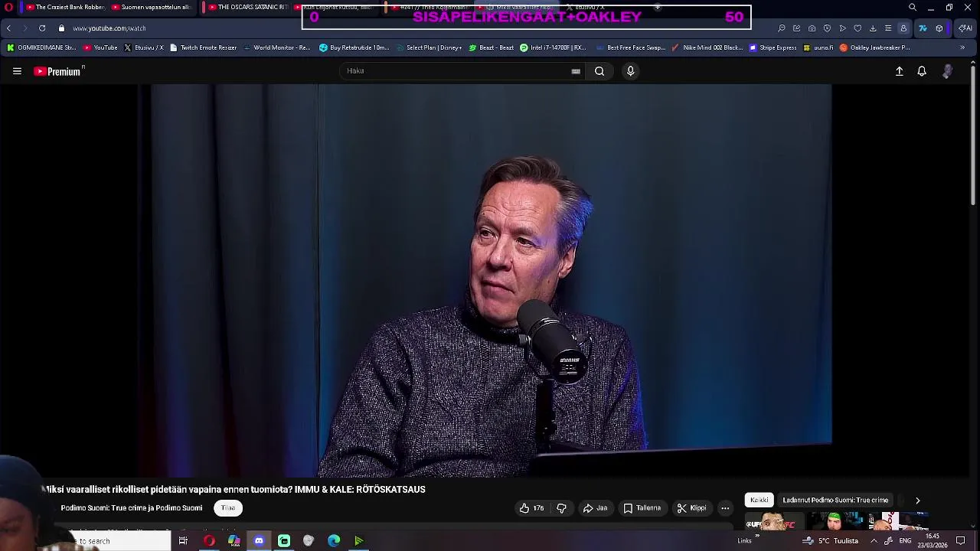This screenshot has width=980, height=551.
Task: Select the Kaikki filter chip
Action: [759, 500]
